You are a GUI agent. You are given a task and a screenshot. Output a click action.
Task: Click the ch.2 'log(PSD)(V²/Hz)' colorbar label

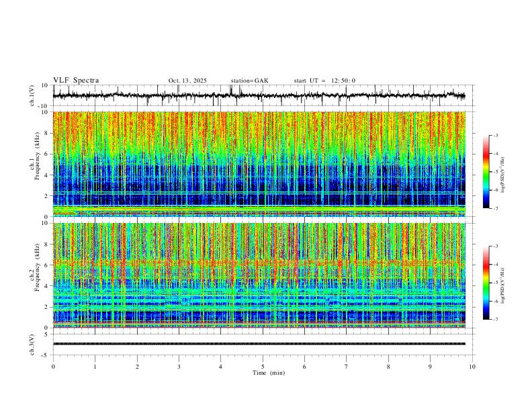pyautogui.click(x=502, y=285)
